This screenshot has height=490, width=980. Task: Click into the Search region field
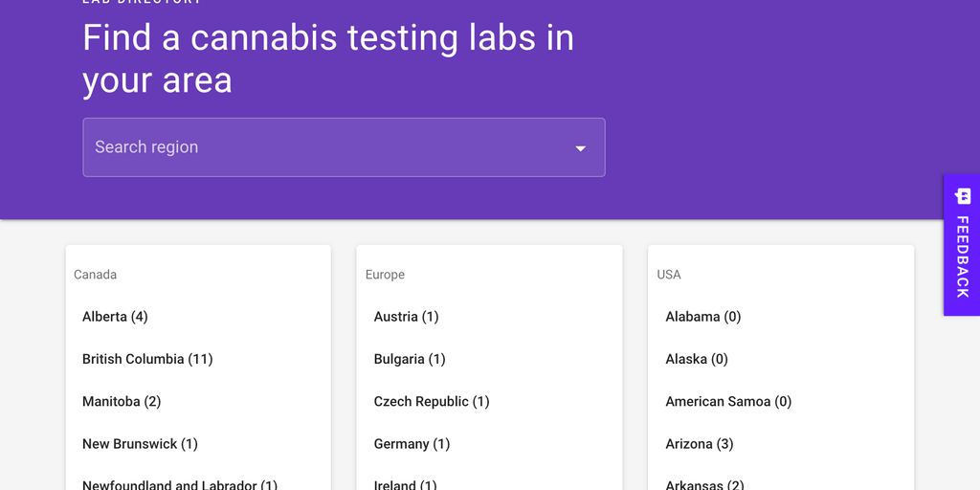click(325, 147)
